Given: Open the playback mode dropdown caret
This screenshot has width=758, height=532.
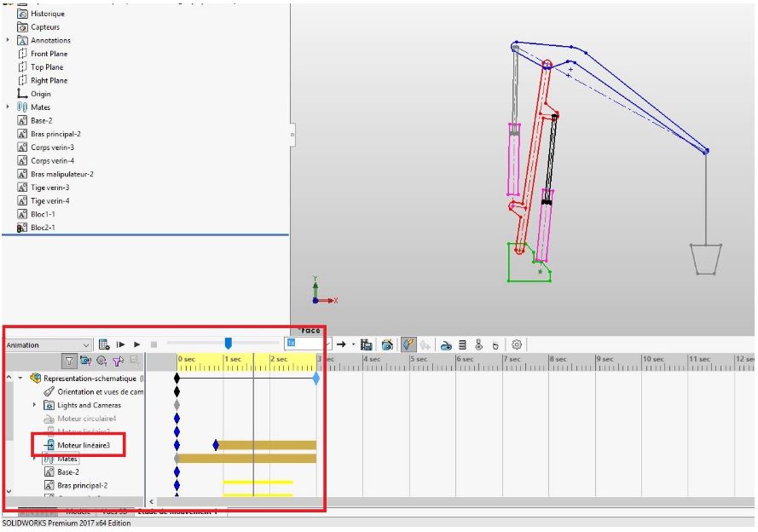Looking at the screenshot, I should [x=353, y=344].
